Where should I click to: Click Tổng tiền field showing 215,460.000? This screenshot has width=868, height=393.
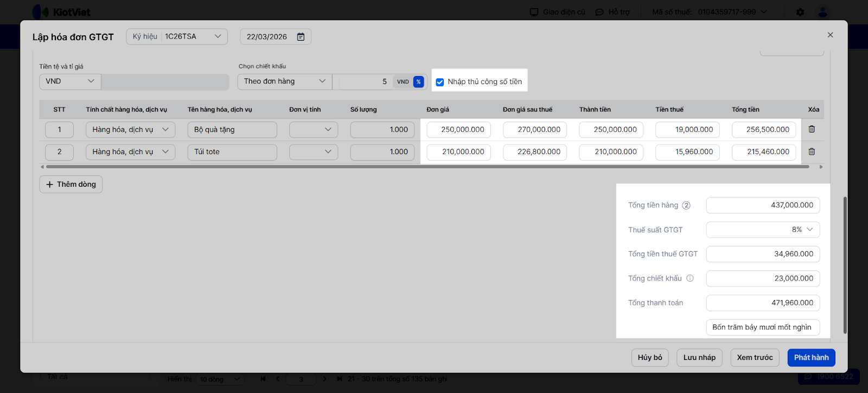[764, 152]
